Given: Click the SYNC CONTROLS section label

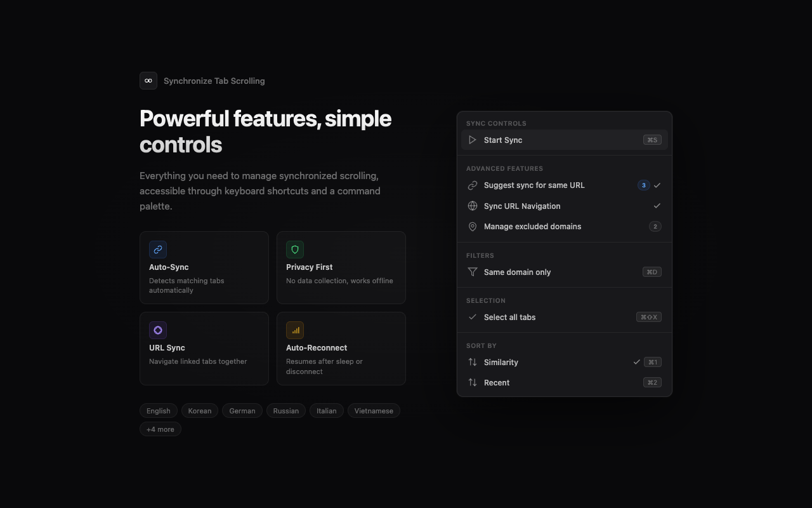Looking at the screenshot, I should click(496, 123).
